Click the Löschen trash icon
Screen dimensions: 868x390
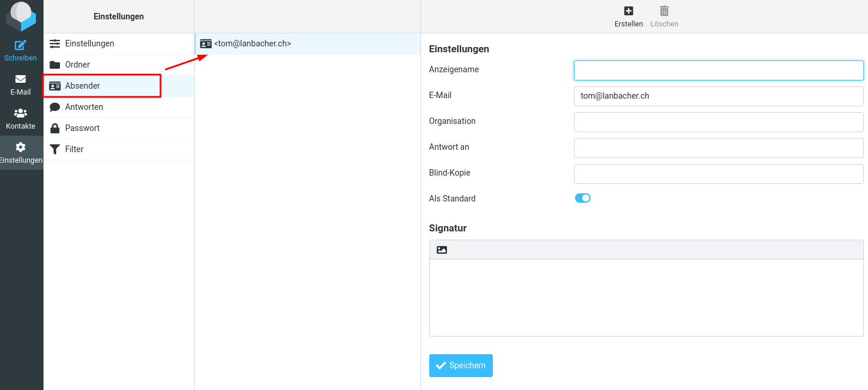665,11
